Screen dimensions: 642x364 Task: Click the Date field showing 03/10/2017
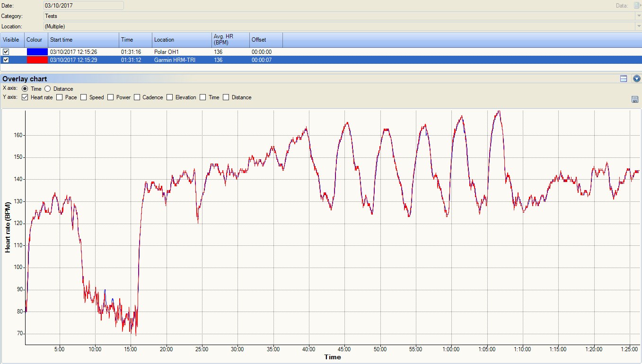pyautogui.click(x=83, y=5)
